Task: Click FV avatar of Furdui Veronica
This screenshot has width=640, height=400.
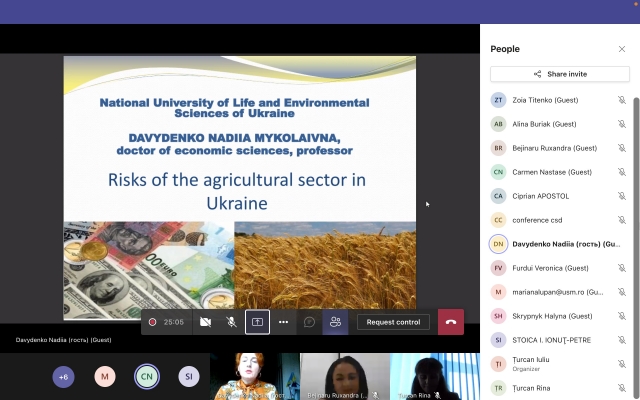Action: tap(498, 268)
